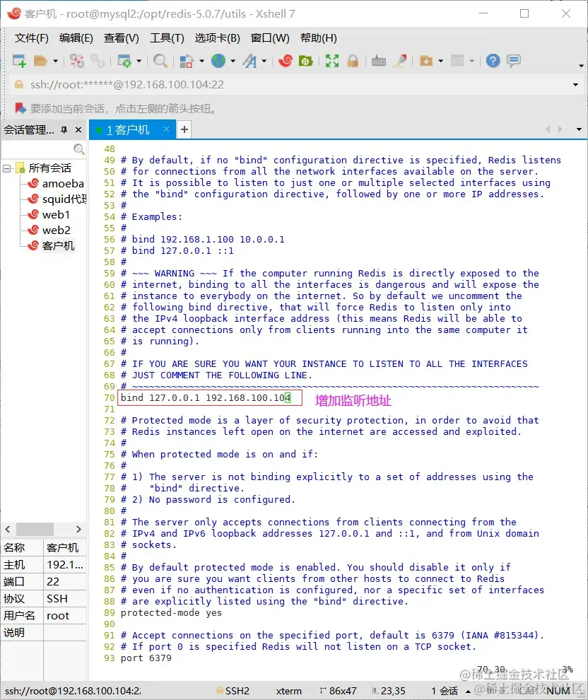The width and height of the screenshot is (588, 700).
Task: Close the session manager panel
Action: point(78,130)
